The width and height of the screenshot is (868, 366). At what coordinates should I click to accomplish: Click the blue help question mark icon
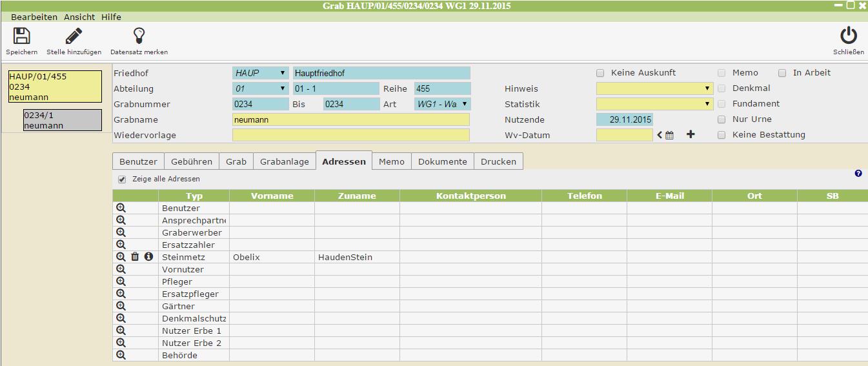coord(858,174)
